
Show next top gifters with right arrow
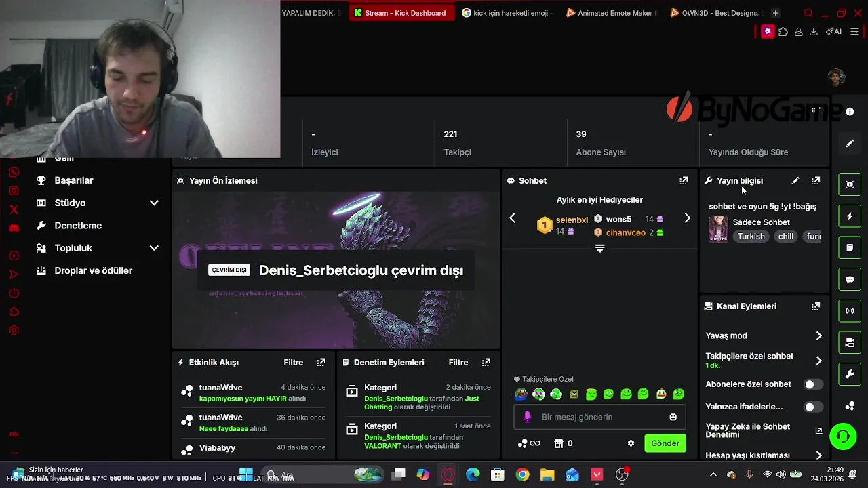[687, 218]
